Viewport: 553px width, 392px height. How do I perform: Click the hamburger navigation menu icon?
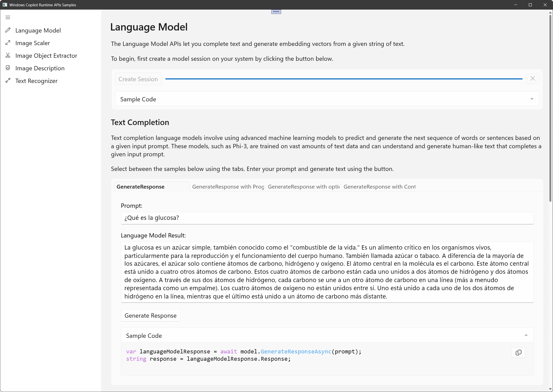(x=8, y=17)
